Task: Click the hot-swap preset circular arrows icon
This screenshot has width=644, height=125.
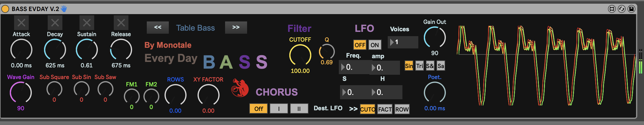Action: 621,9
